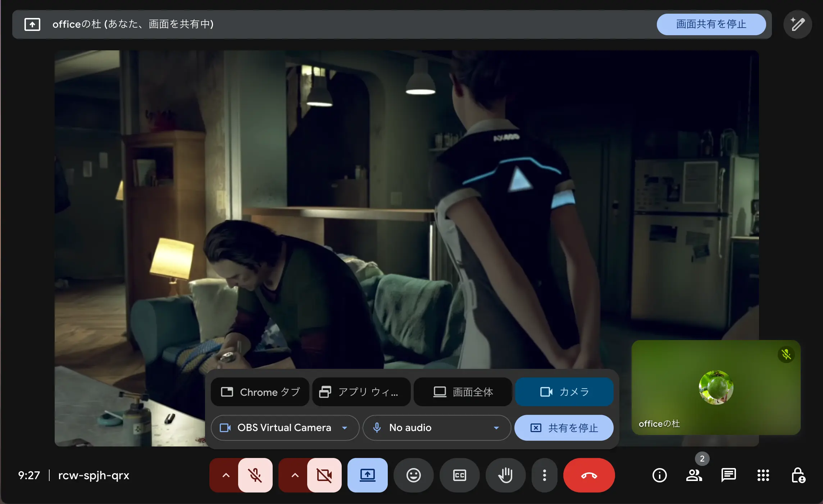This screenshot has height=504, width=823.
Task: Open the annotation pencil tool
Action: tap(797, 24)
